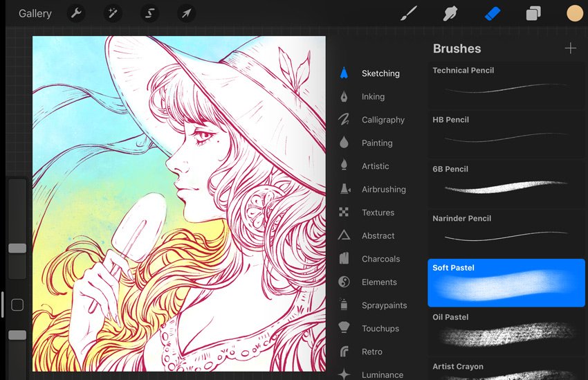Open the Inking brush set
The image size is (588, 380).
point(373,97)
